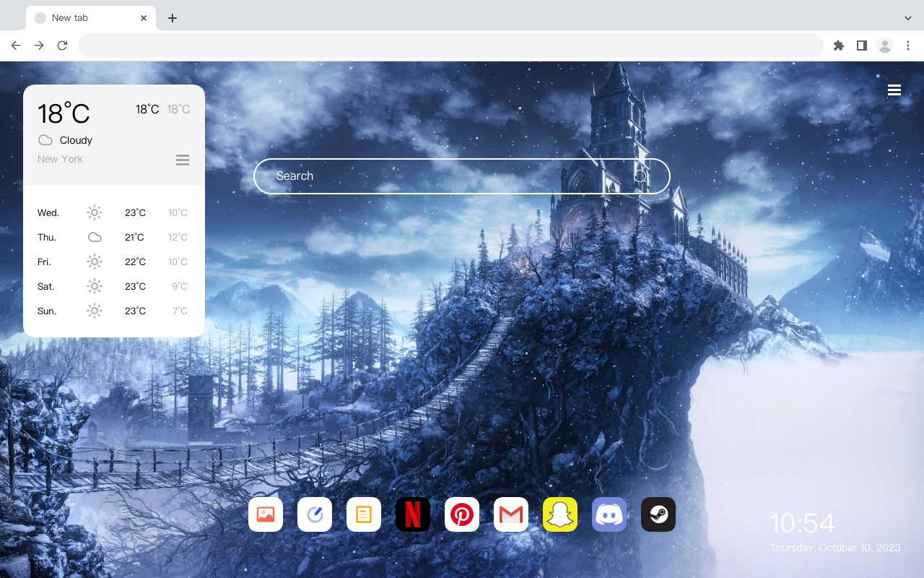Open the Netflix shortcut icon
924x578 pixels.
[413, 514]
